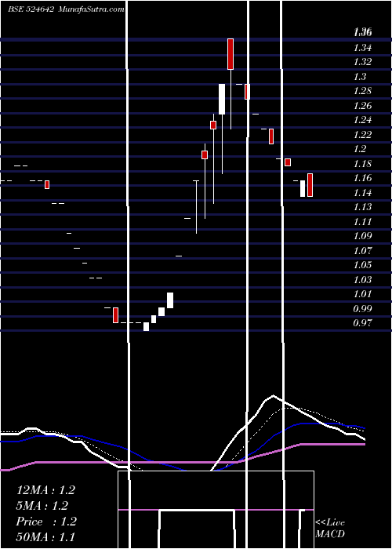Select the 1.14 price axis label
The width and height of the screenshot is (392, 549).
362,193
